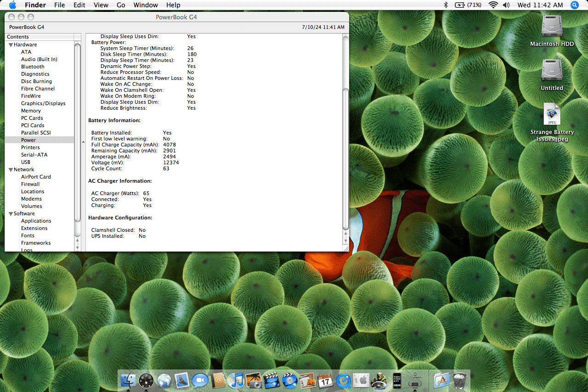Click the Bluetooth menu bar icon
Image resolution: width=588 pixels, height=392 pixels.
coord(446,5)
